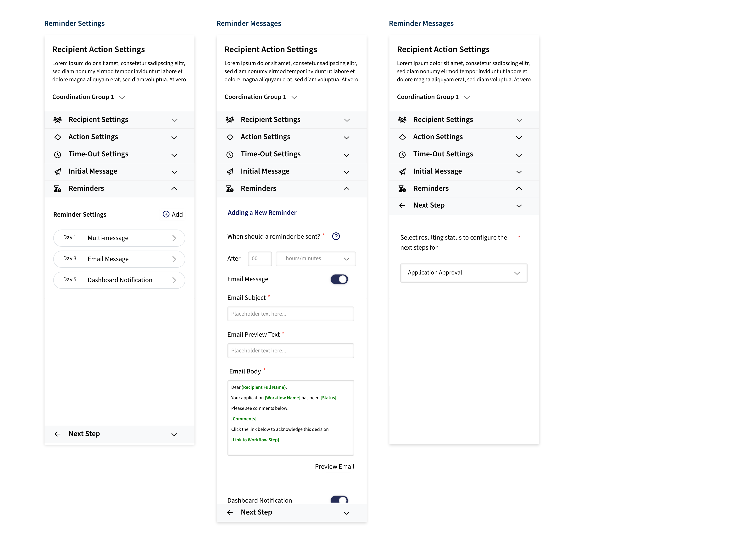Click the hourglass icon next to Reminders in first panel
This screenshot has width=756, height=537.
pos(58,189)
